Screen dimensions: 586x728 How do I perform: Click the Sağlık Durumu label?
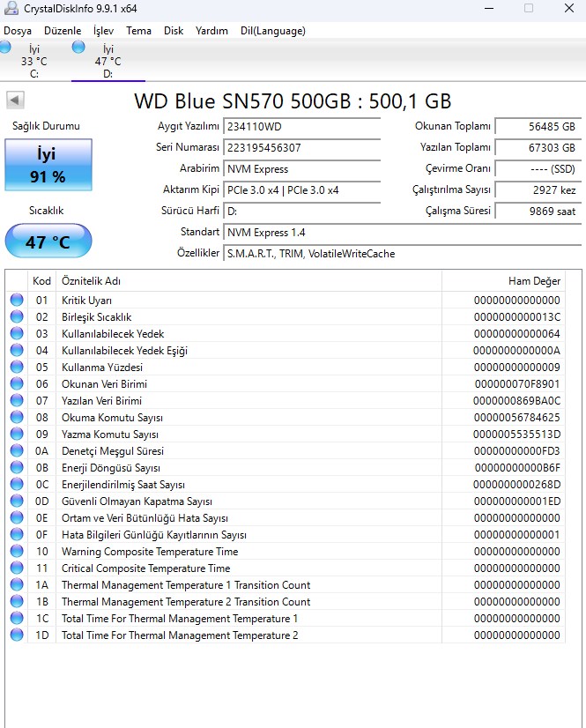(46, 126)
